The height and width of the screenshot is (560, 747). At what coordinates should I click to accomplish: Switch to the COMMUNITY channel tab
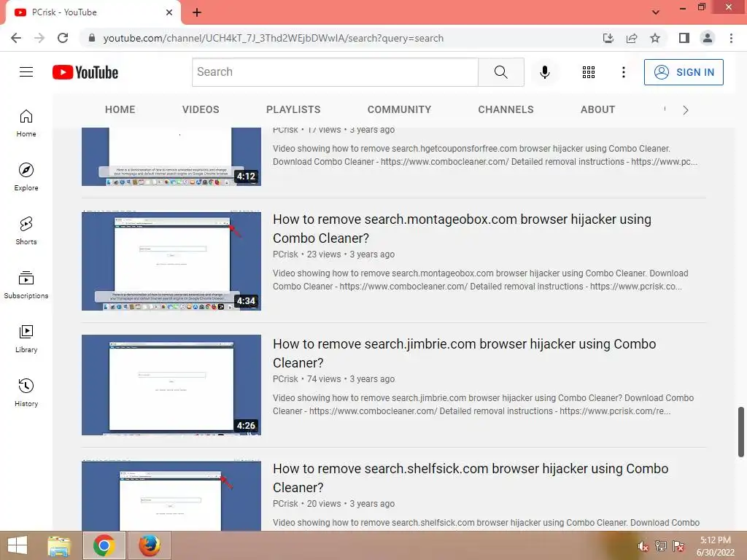coord(399,109)
